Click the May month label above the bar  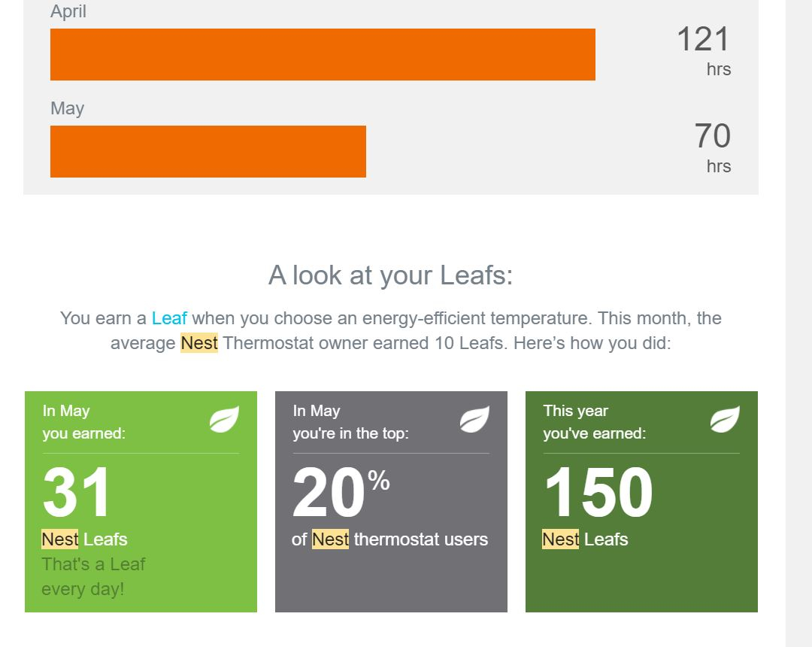coord(68,108)
